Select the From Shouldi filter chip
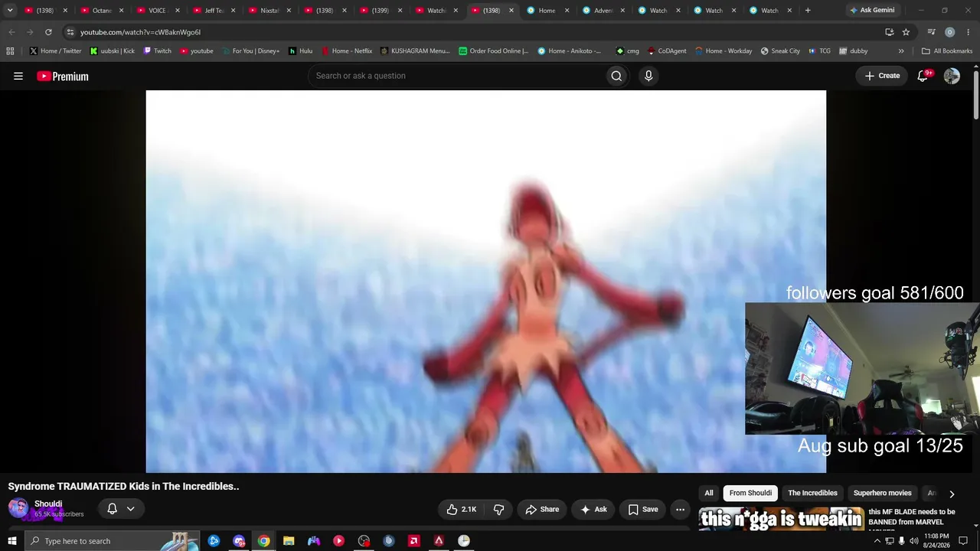Viewport: 980px width, 551px height. click(750, 494)
